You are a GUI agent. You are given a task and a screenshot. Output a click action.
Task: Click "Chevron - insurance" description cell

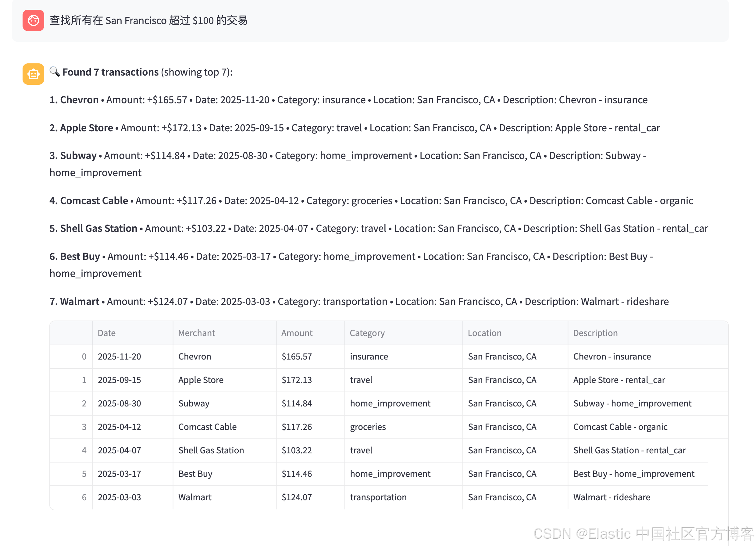[x=648, y=357]
